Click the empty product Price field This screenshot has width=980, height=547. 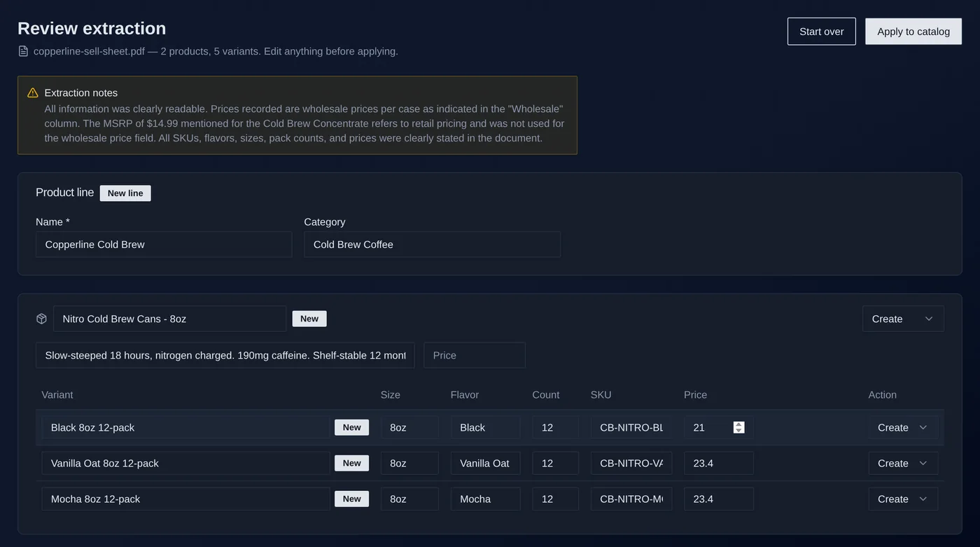click(474, 355)
